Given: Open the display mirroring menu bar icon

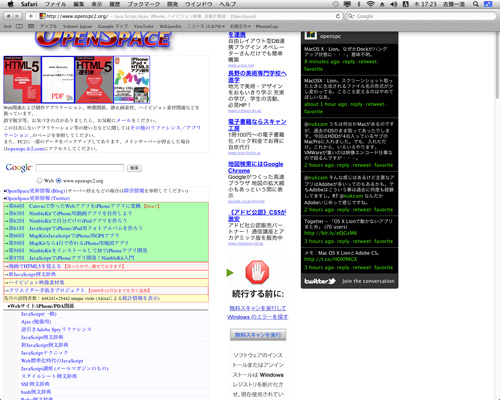Looking at the screenshot, I should pyautogui.click(x=348, y=4).
